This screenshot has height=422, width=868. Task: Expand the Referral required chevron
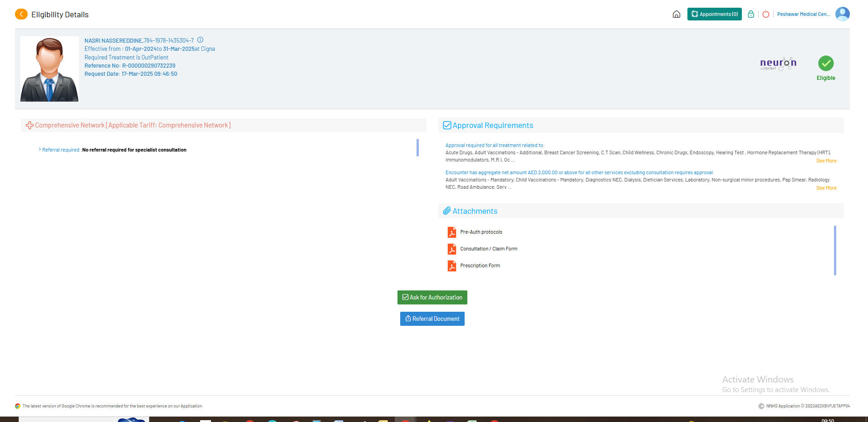point(40,149)
